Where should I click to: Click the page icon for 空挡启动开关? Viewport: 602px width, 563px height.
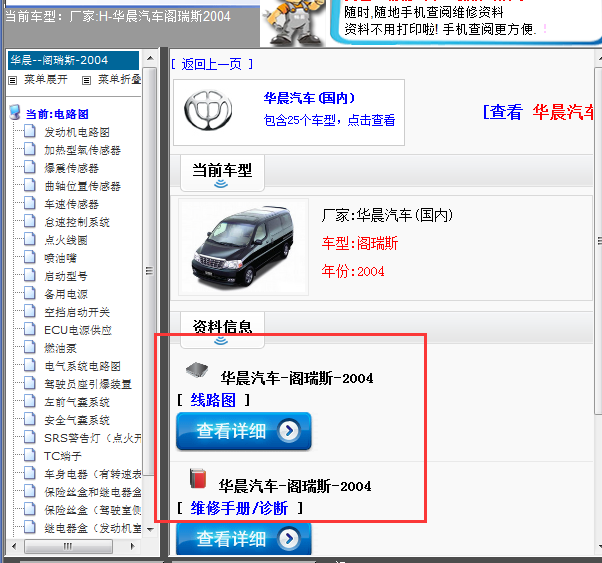30,311
